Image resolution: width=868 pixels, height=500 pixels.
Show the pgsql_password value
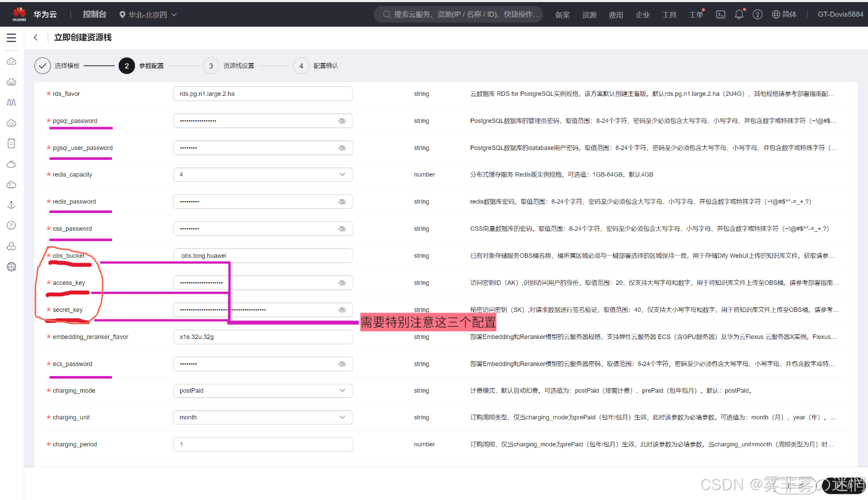tap(342, 121)
